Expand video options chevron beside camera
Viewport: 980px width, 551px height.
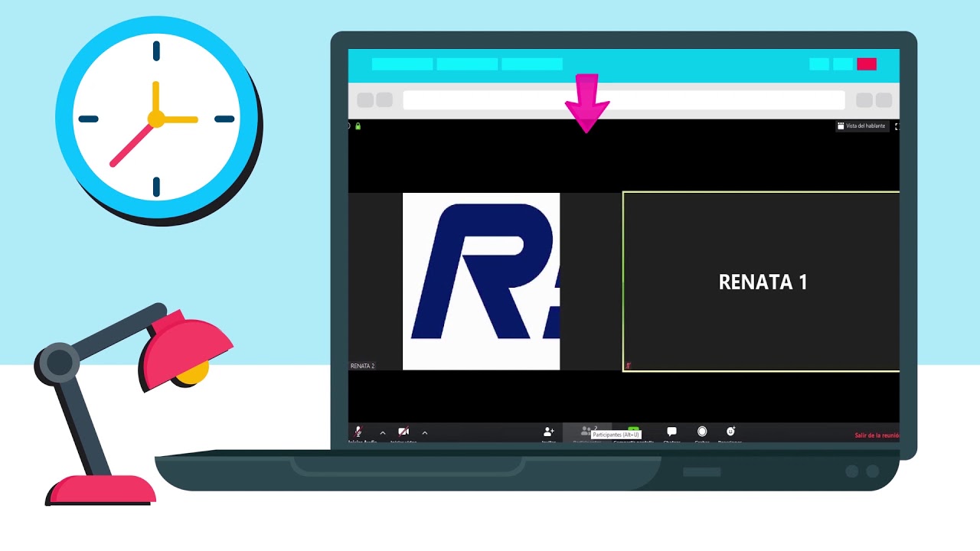point(425,433)
